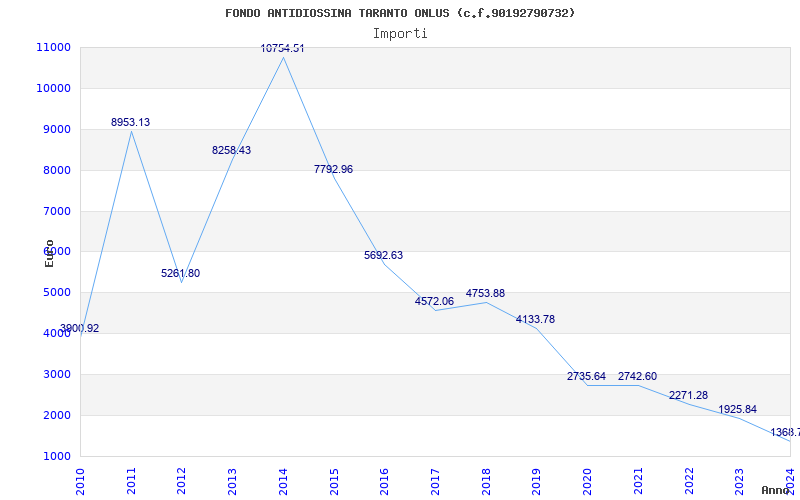Click the x-axis year 2013
Image resolution: width=800 pixels, height=500 pixels.
(x=232, y=482)
